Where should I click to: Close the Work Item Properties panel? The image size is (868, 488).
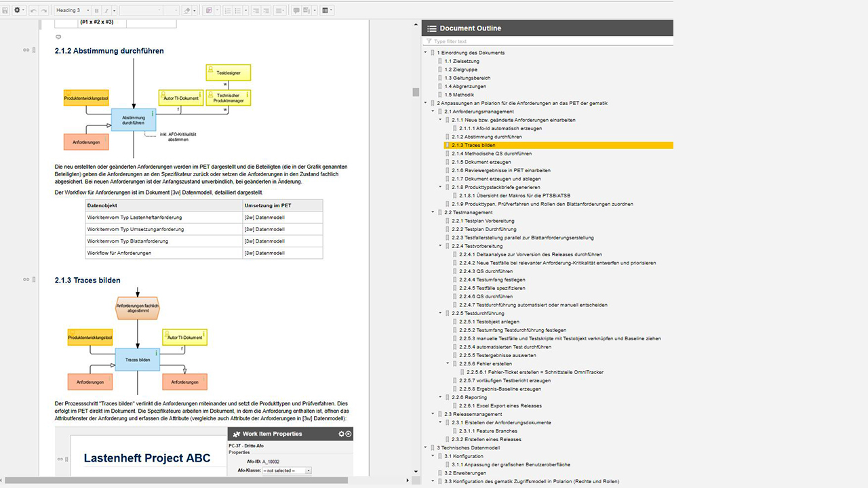pyautogui.click(x=349, y=434)
